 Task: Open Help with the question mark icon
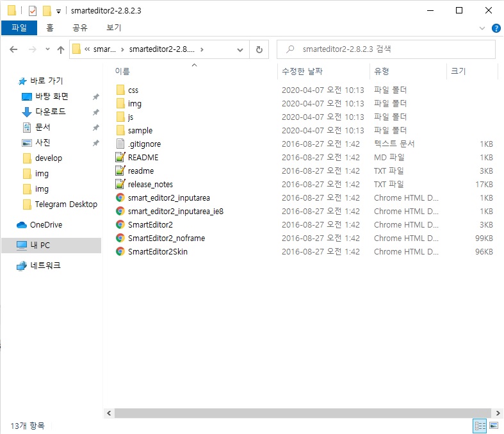pyautogui.click(x=496, y=28)
